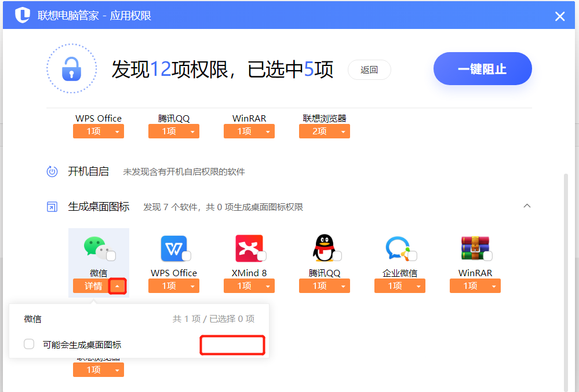The image size is (579, 392).
Task: Click the text 发现 7 个软件，共 0 项生成桌面图标权限
Action: (223, 207)
